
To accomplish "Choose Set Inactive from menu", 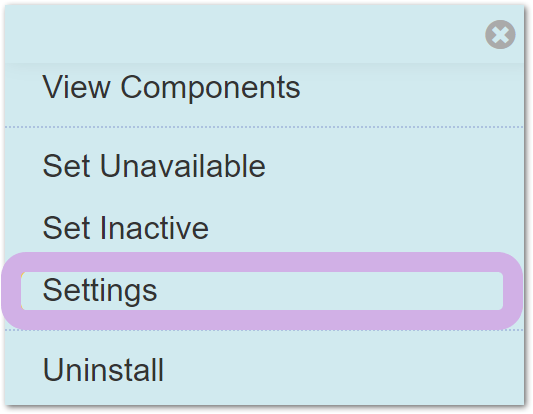I will coord(125,228).
